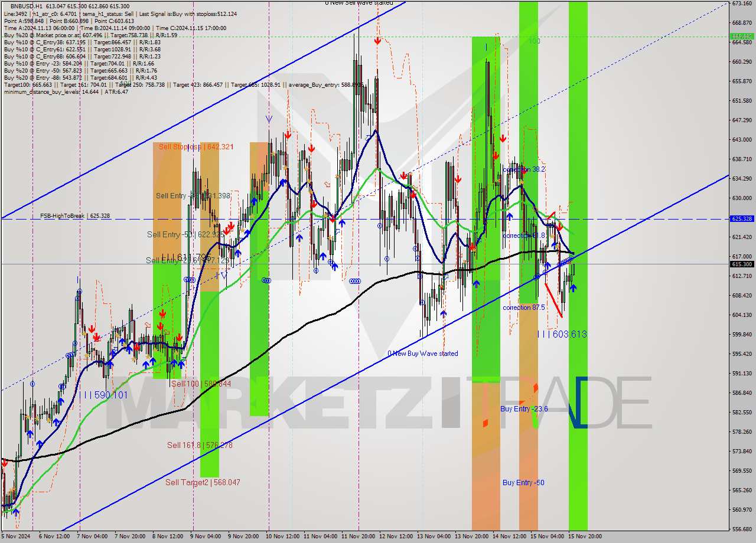The height and width of the screenshot is (543, 756).
Task: Click the 'Sell 161.8 | 576.278' label
Action: coord(200,445)
